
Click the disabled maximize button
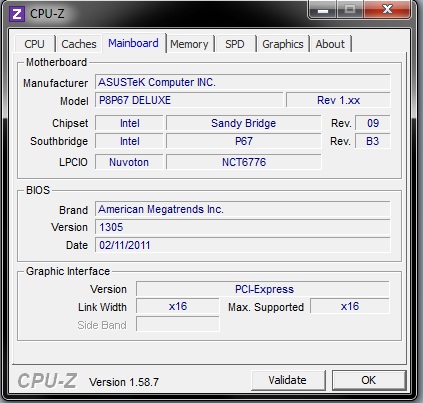click(350, 10)
